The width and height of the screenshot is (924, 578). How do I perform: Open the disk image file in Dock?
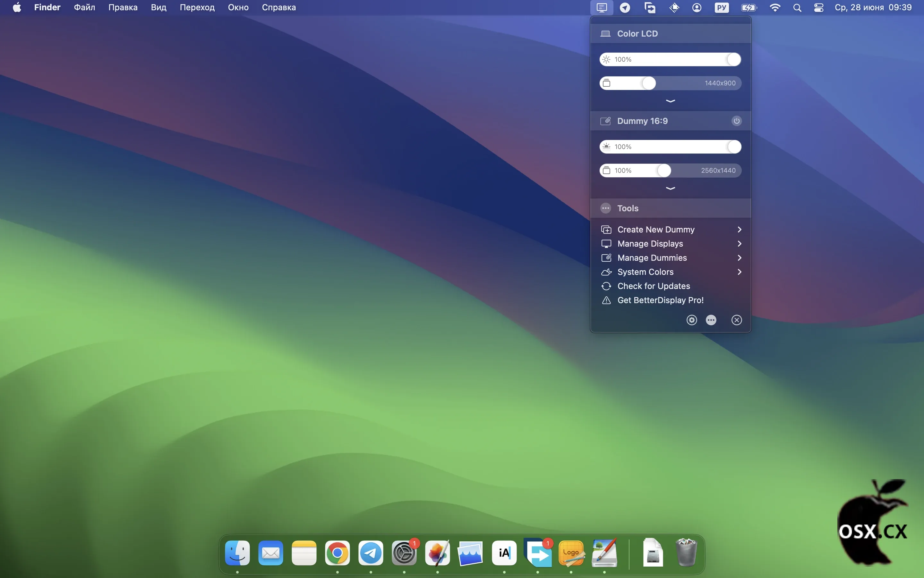pos(653,552)
